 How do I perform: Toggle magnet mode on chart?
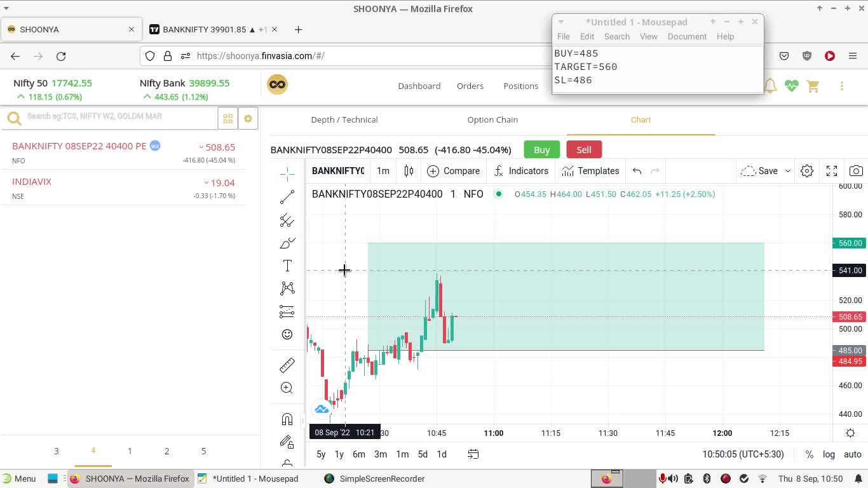pyautogui.click(x=287, y=419)
